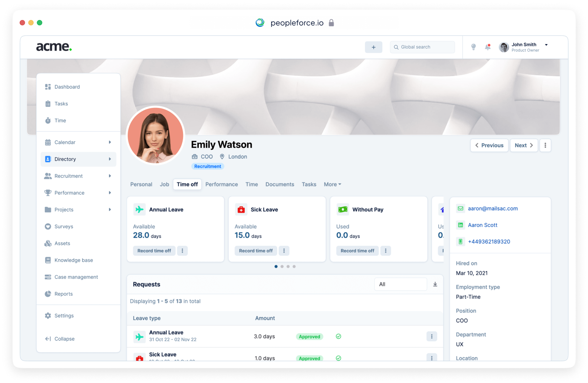Screen dimensions: 588x383
Task: Call the +449362189320 phone link
Action: point(489,241)
